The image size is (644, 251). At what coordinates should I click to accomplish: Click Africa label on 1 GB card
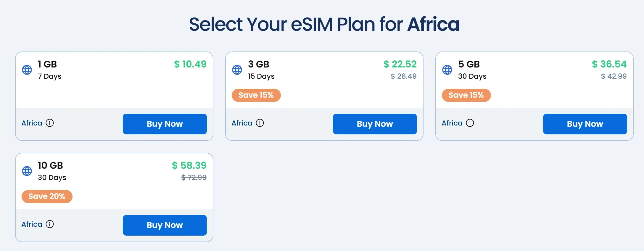32,123
